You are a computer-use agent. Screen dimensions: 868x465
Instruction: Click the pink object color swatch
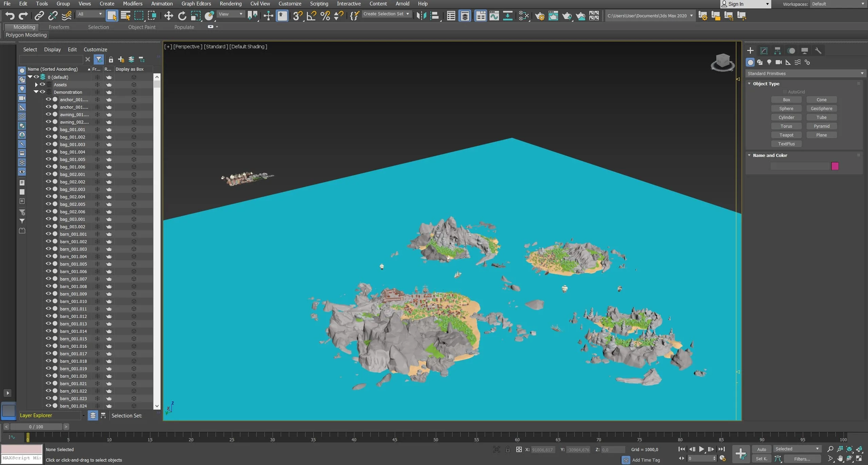point(835,166)
